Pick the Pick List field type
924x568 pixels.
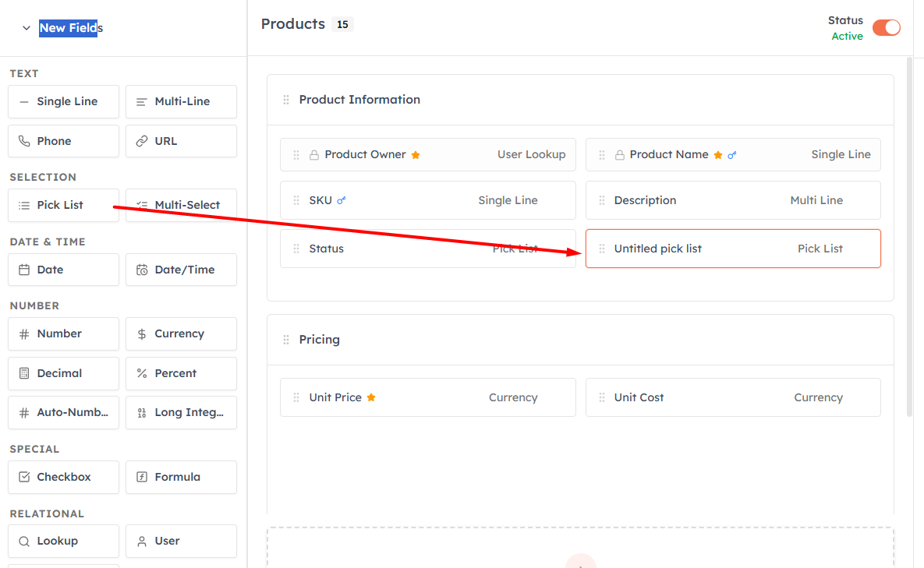point(64,205)
